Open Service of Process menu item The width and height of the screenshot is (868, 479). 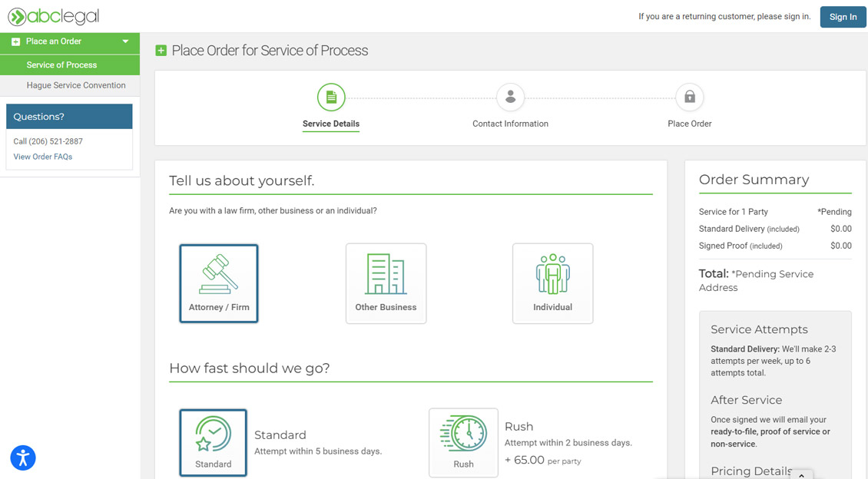(x=61, y=65)
